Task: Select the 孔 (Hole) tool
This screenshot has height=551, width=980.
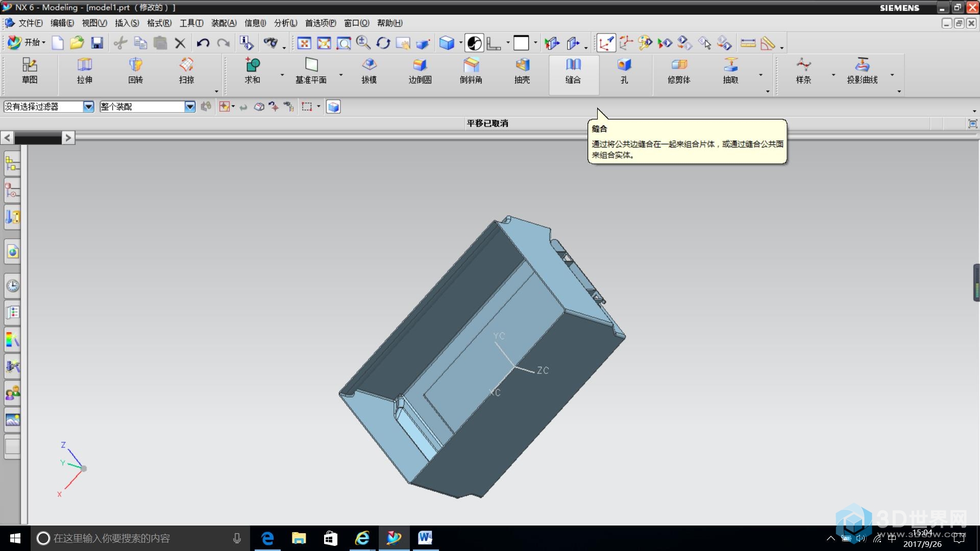Action: pyautogui.click(x=624, y=71)
